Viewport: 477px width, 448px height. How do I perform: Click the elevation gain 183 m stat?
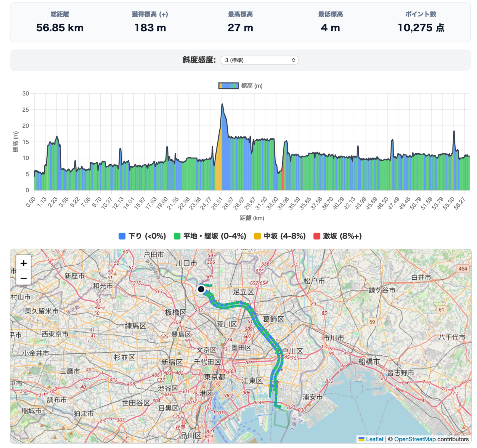coord(150,28)
